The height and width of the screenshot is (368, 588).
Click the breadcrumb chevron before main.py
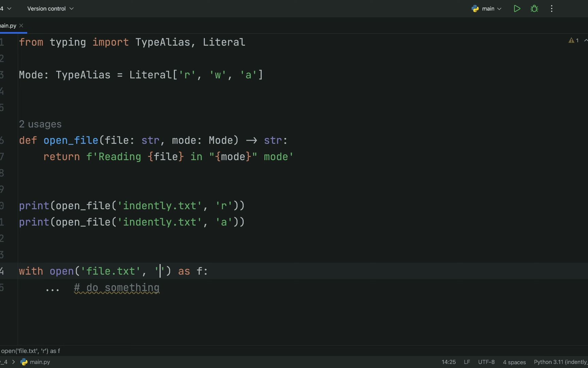[x=14, y=362]
